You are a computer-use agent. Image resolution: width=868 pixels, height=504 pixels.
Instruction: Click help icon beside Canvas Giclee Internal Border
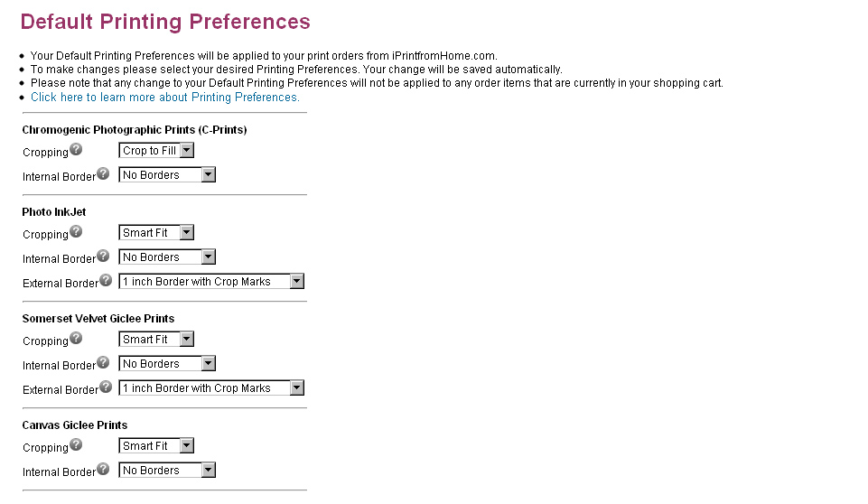coord(103,469)
